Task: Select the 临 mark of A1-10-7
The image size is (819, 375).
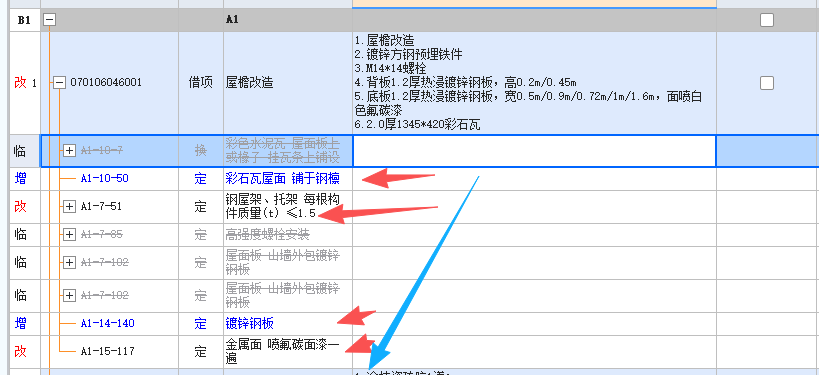Action: [x=20, y=151]
